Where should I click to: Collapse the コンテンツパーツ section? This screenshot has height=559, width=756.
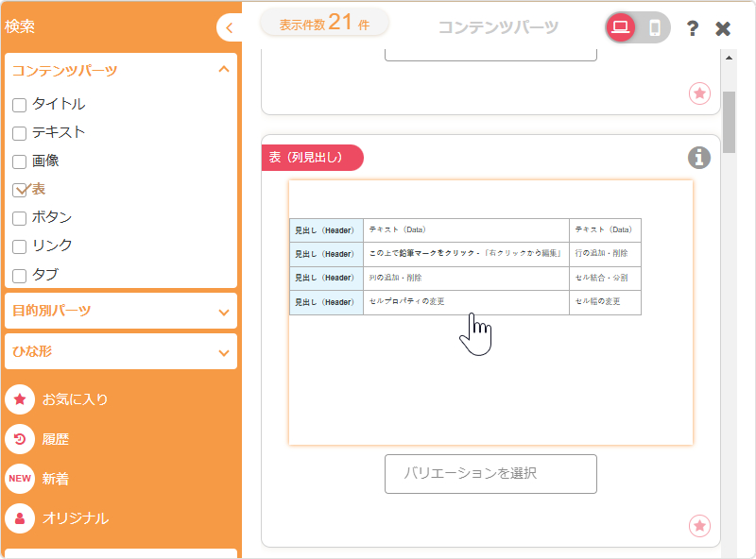[223, 70]
